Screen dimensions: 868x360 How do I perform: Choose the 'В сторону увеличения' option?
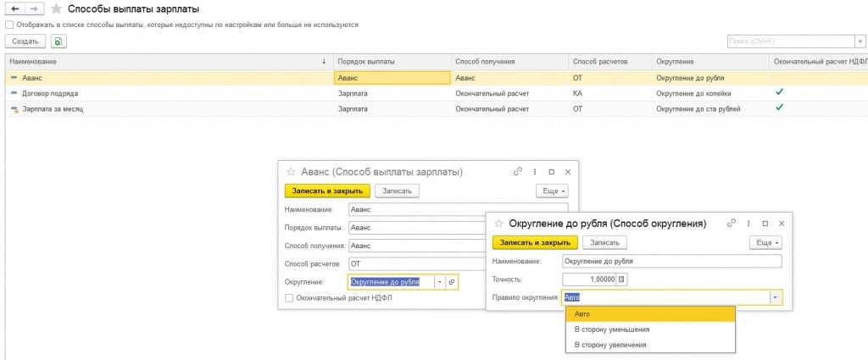pyautogui.click(x=610, y=345)
